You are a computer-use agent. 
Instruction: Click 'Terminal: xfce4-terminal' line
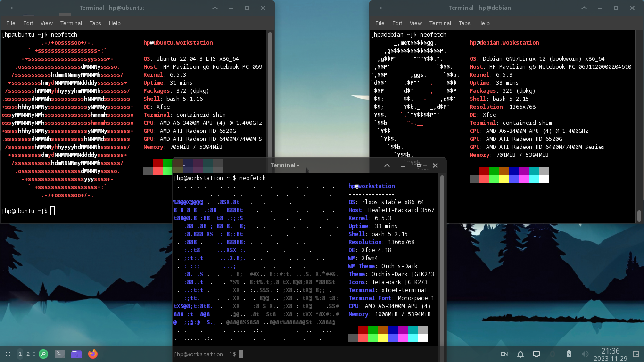tap(388, 290)
